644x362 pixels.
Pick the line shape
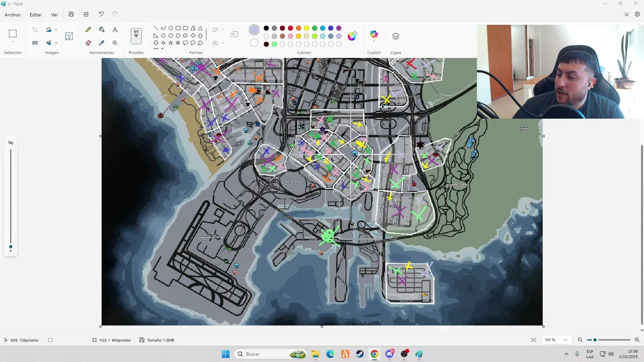156,28
